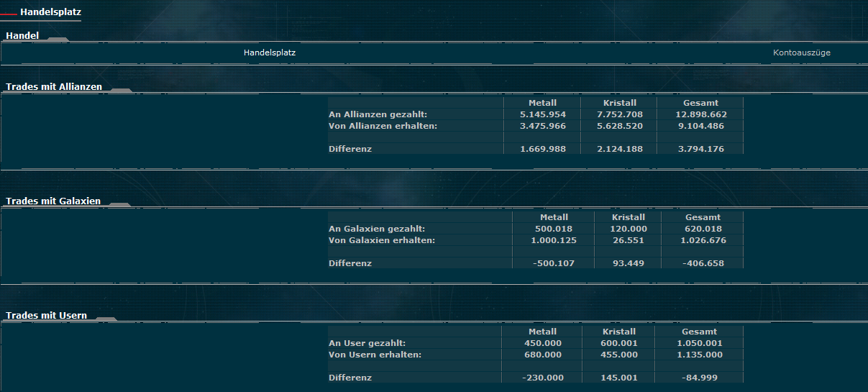The height and width of the screenshot is (392, 868).
Task: Click User total difference -84.999
Action: pos(700,378)
